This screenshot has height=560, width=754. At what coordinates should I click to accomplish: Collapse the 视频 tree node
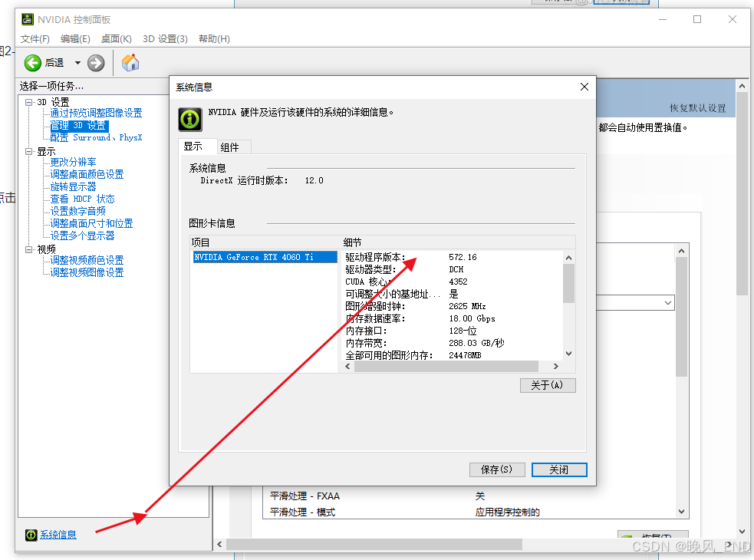tap(29, 249)
